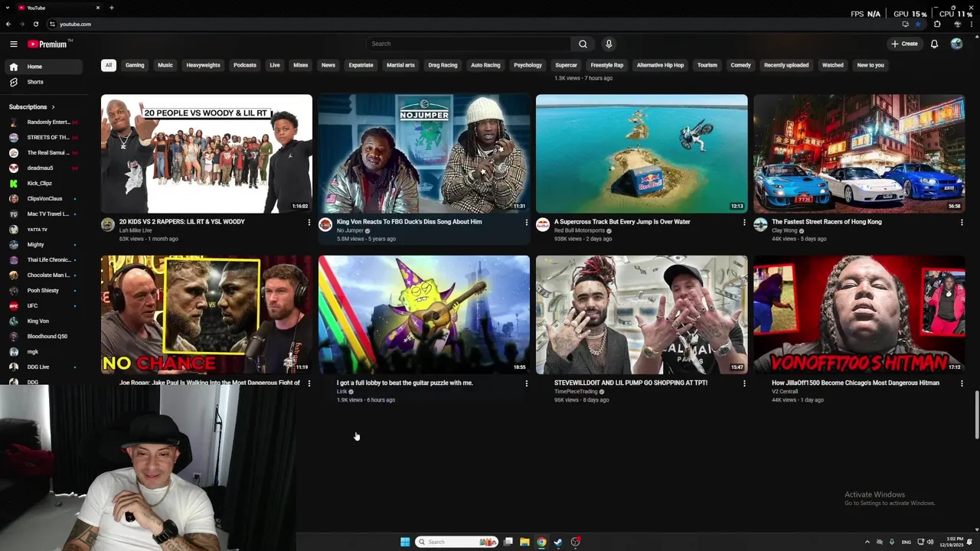Play the Red Bull supercross over water thumbnail
Image resolution: width=980 pixels, height=551 pixels.
coord(642,154)
